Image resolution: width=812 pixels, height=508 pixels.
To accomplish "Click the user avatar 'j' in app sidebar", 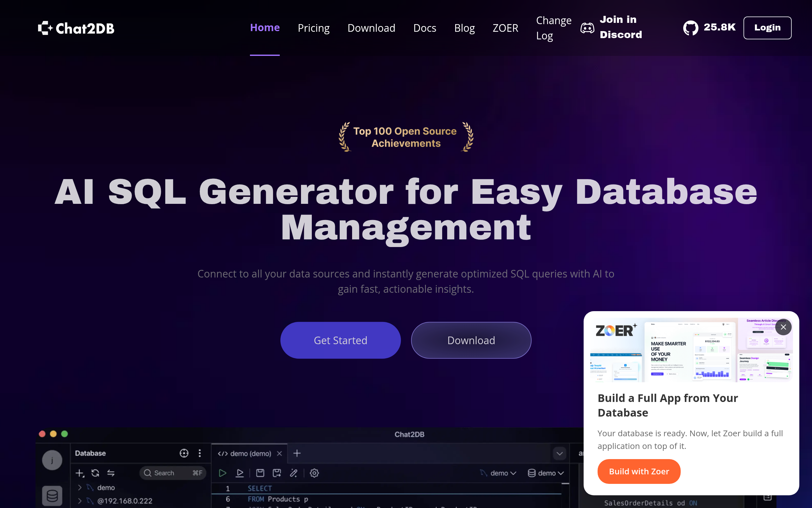I will click(x=52, y=460).
